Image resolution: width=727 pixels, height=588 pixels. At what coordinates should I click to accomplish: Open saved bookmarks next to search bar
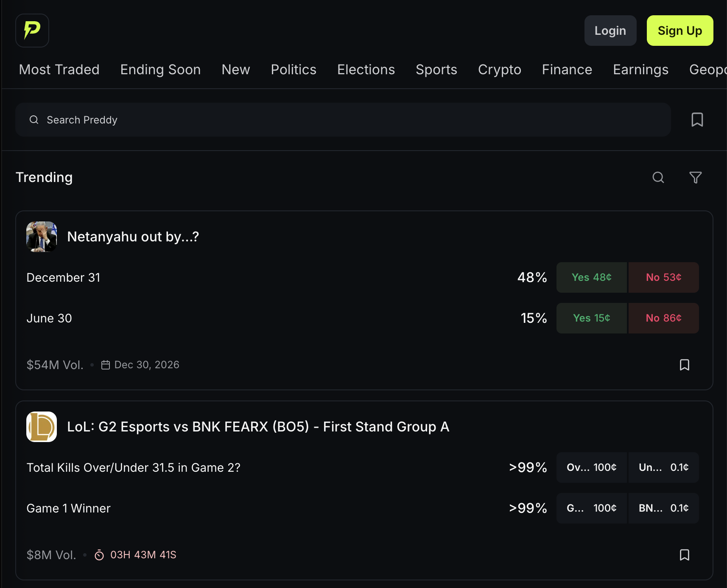697,120
